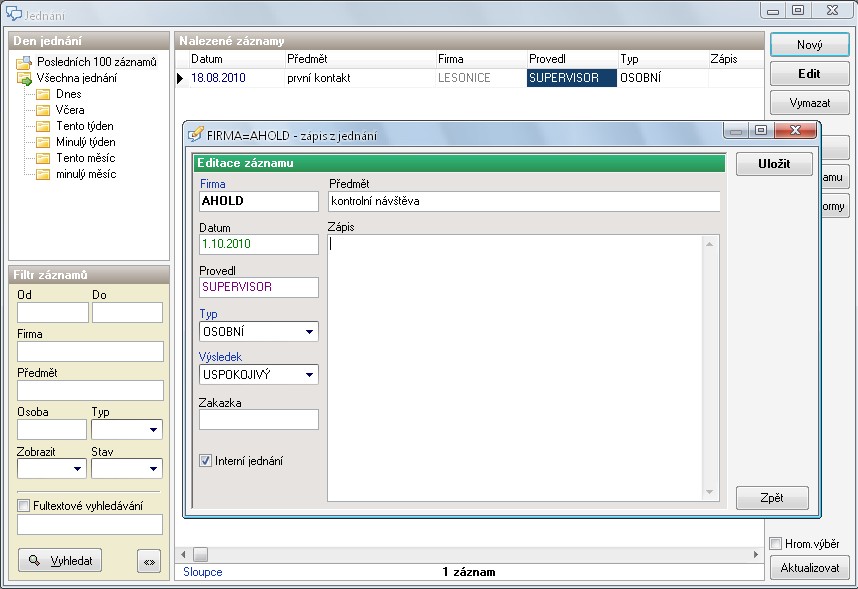Save the record with Uložit

pos(774,164)
